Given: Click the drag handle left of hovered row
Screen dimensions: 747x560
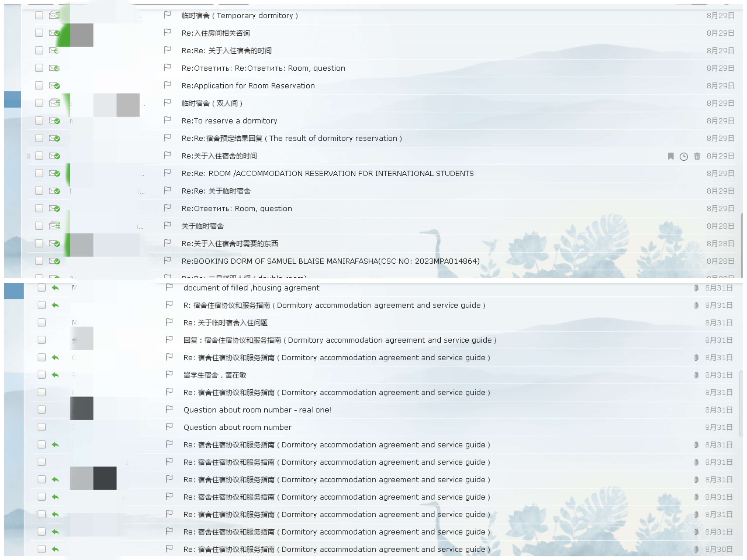Looking at the screenshot, I should coord(29,156).
